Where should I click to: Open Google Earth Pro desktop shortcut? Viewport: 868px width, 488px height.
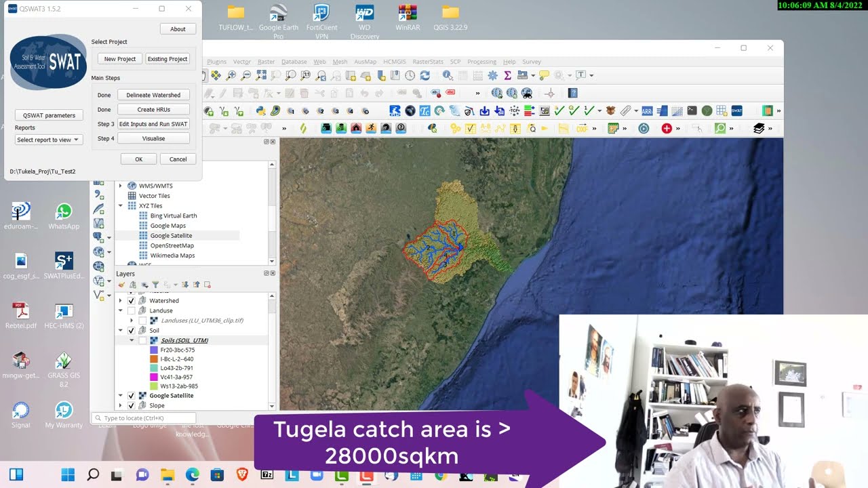pyautogui.click(x=278, y=20)
